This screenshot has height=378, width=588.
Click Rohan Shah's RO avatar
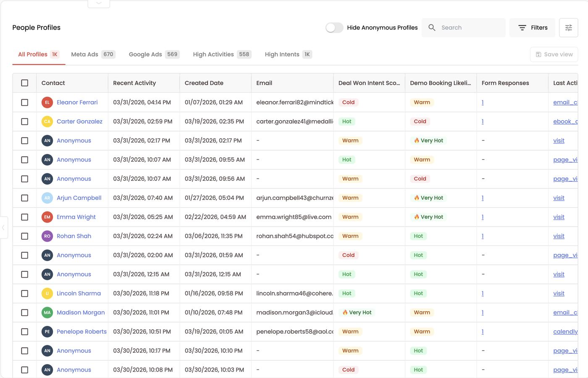(47, 236)
